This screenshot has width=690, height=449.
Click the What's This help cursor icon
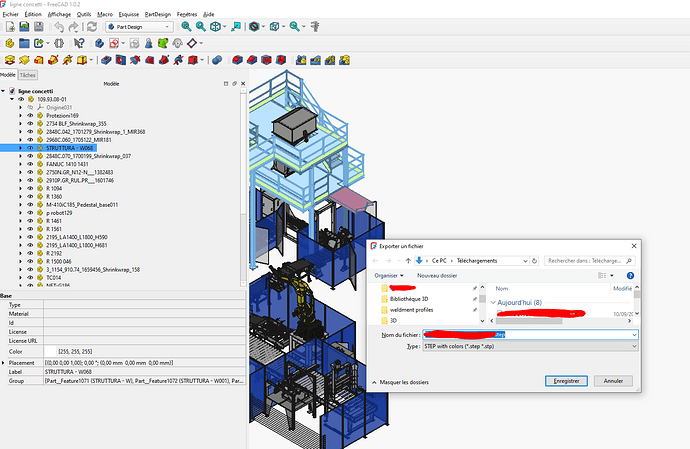pos(79,43)
